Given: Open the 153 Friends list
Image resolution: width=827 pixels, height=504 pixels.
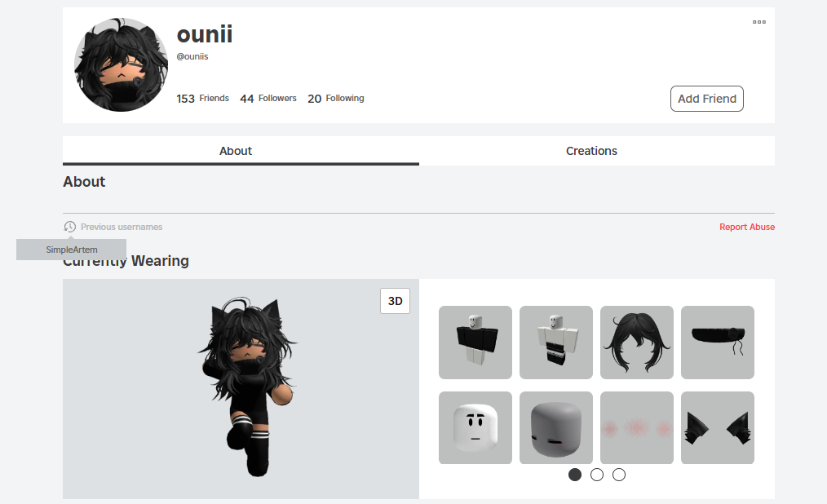Looking at the screenshot, I should click(202, 99).
